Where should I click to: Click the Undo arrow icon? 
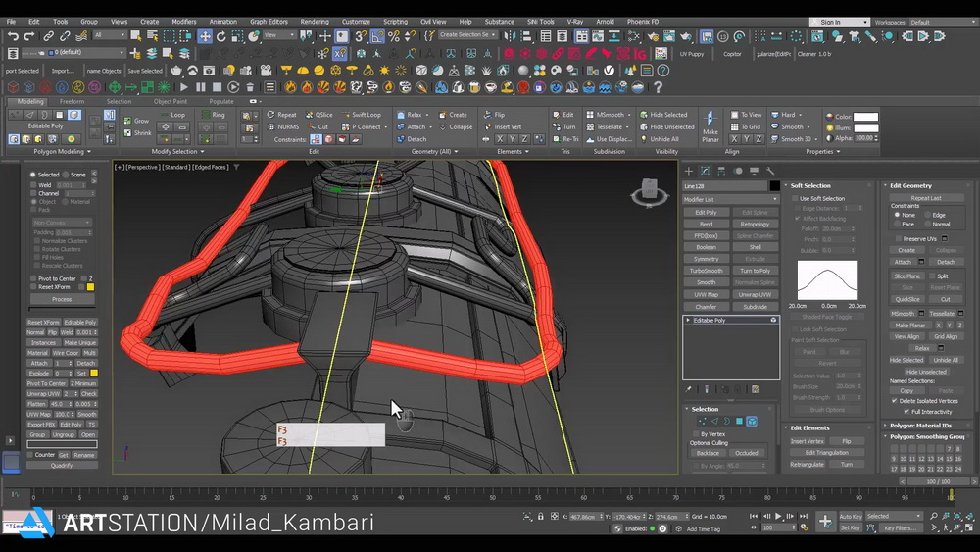13,36
